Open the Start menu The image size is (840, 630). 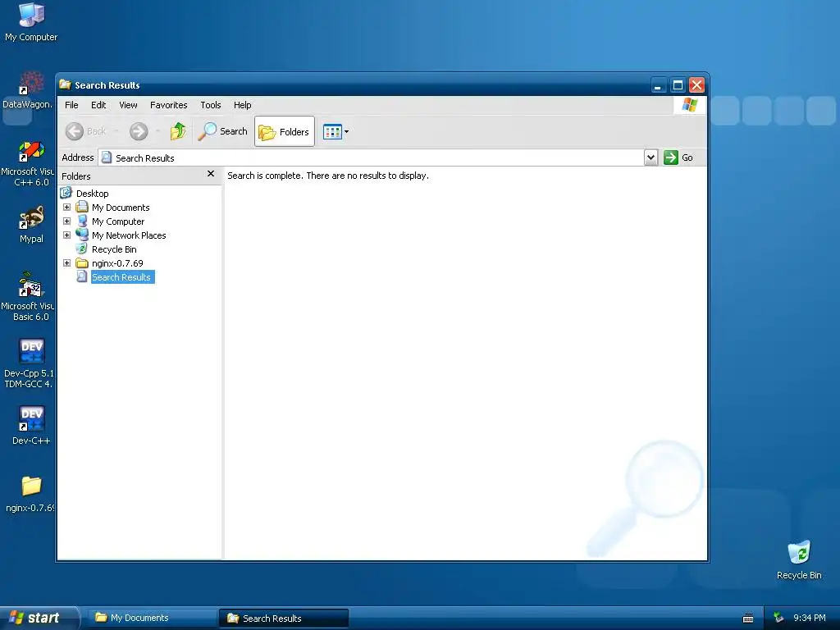[39, 619]
